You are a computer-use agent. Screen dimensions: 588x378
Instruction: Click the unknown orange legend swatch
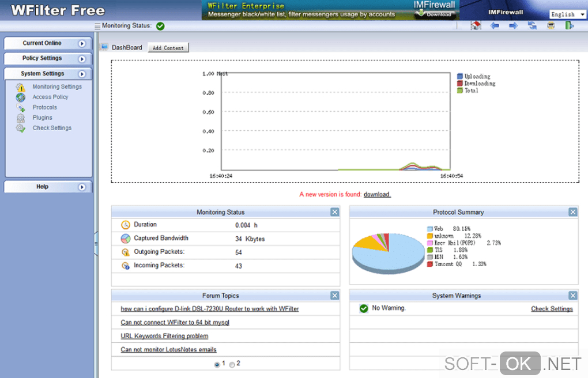coord(429,236)
